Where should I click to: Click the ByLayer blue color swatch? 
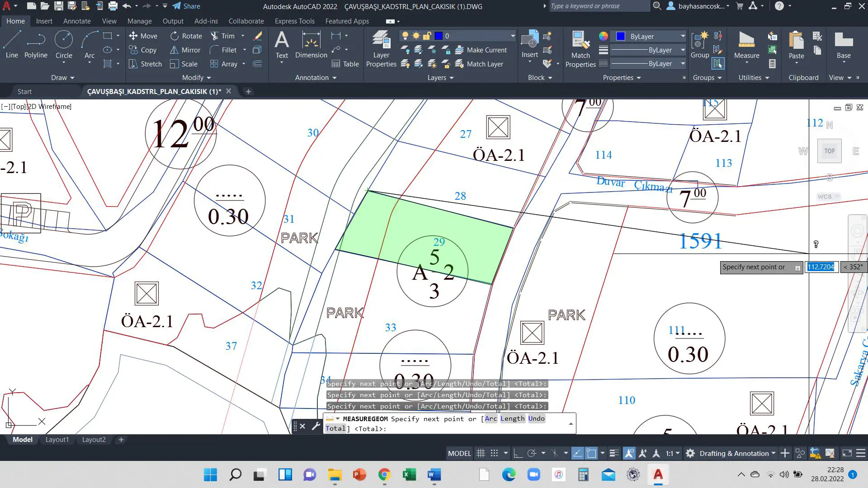[621, 36]
